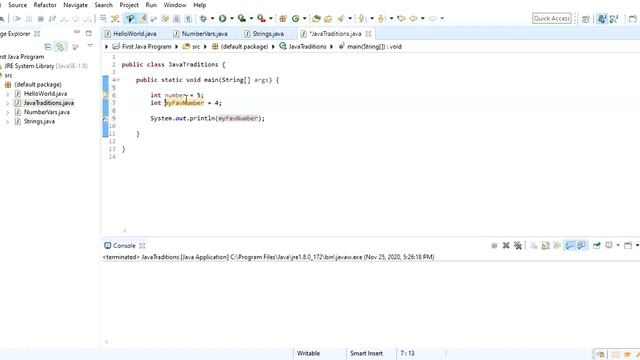The image size is (640, 360).
Task: Switch to the Debug perspective icon
Action: 613,19
